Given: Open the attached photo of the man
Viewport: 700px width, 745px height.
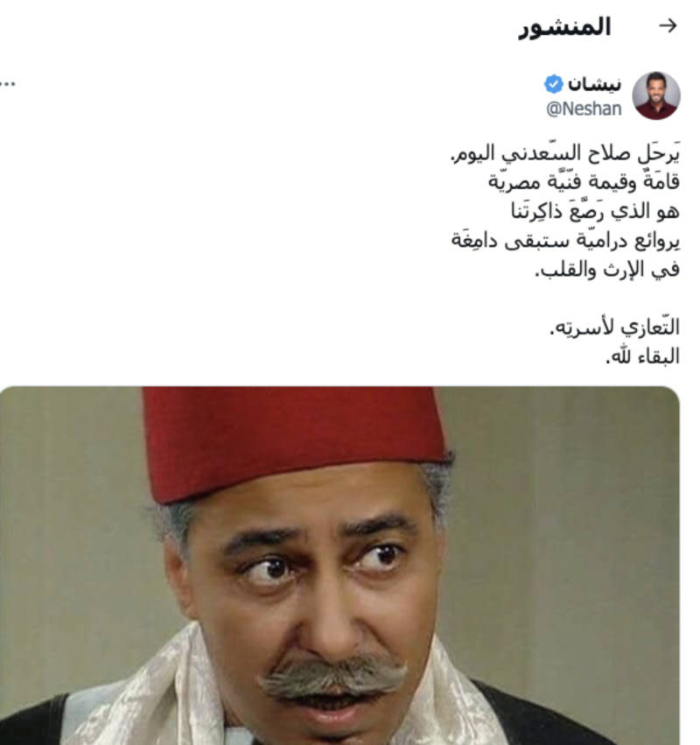Looking at the screenshot, I should pyautogui.click(x=339, y=566).
